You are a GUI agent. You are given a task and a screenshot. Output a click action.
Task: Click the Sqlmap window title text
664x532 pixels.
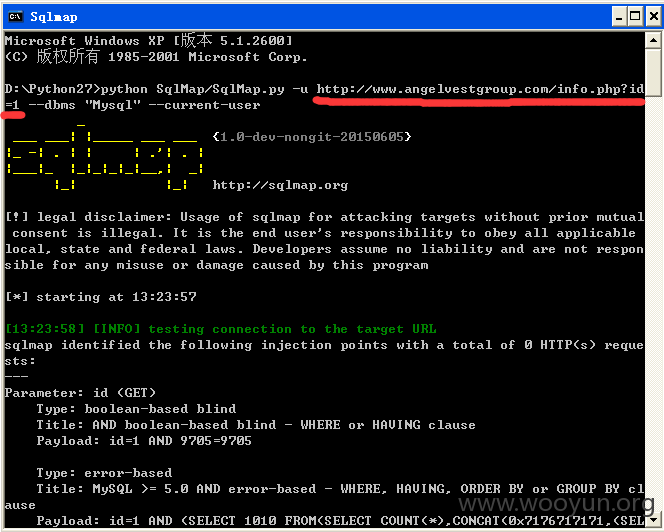[54, 17]
